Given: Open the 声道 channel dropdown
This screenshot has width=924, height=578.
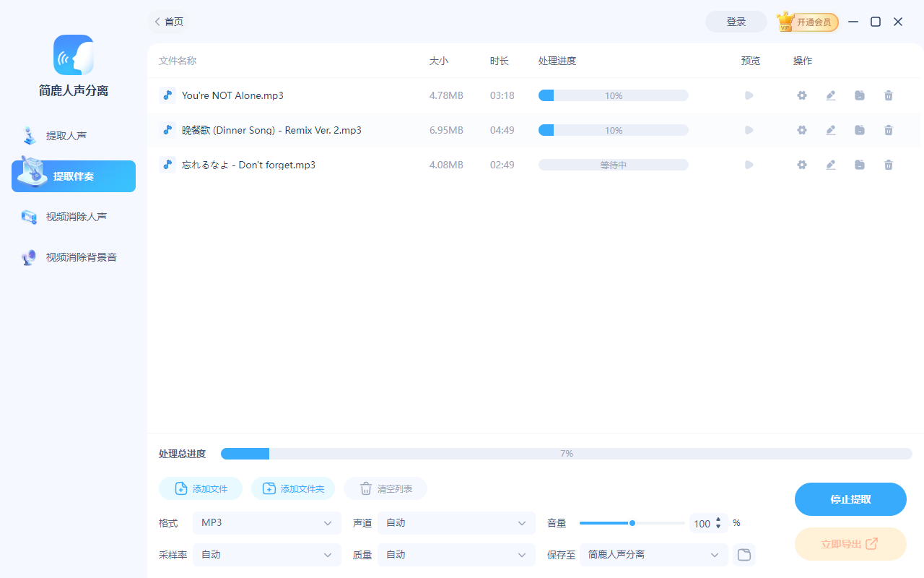Looking at the screenshot, I should [x=456, y=523].
